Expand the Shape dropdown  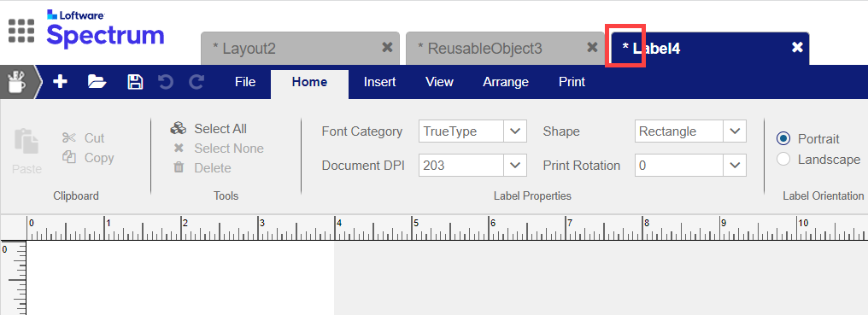click(735, 131)
